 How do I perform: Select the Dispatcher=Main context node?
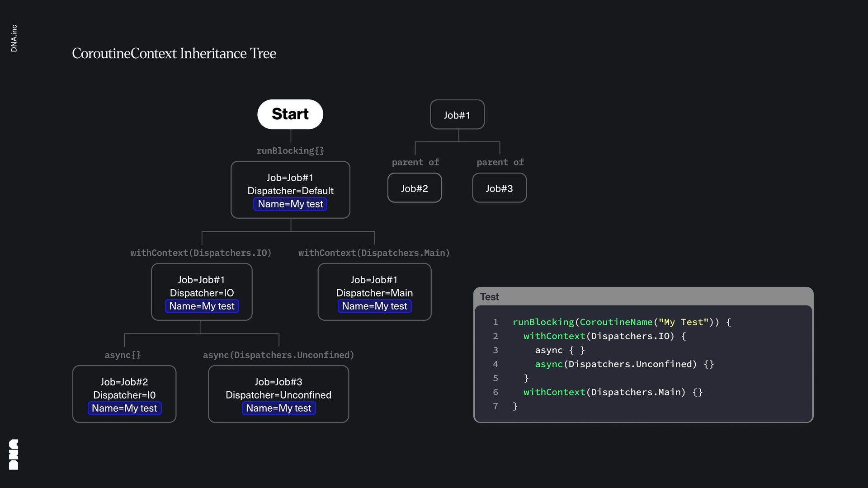click(374, 292)
